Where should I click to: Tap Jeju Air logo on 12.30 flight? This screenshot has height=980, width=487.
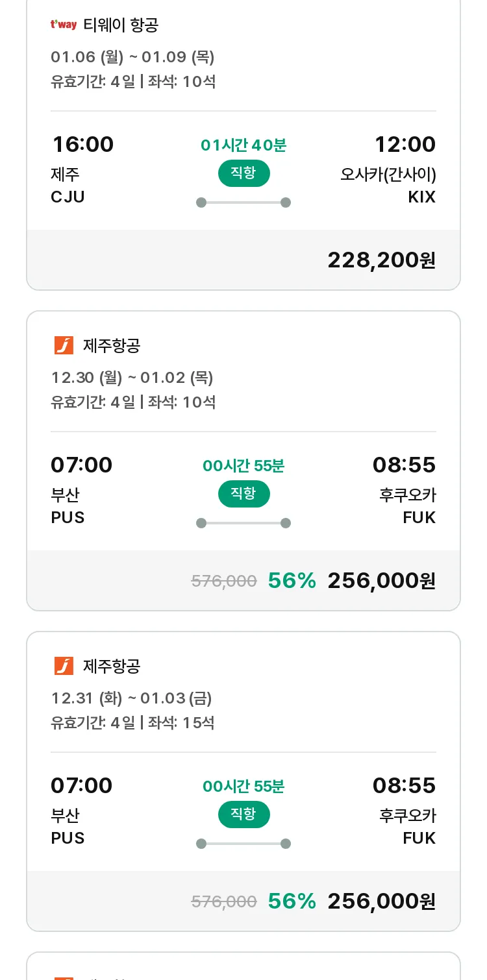pyautogui.click(x=64, y=345)
